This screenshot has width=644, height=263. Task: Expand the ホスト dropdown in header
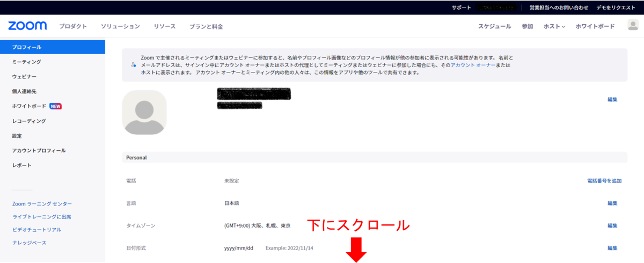pos(554,26)
